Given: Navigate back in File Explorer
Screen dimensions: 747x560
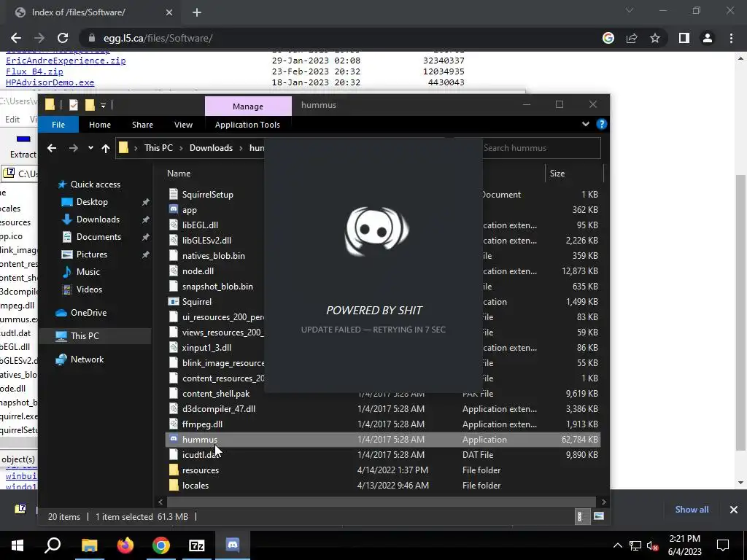Looking at the screenshot, I should 52,148.
